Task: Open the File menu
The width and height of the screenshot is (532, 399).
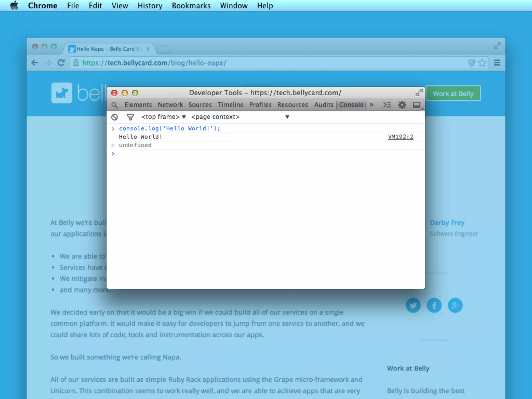Action: (73, 5)
